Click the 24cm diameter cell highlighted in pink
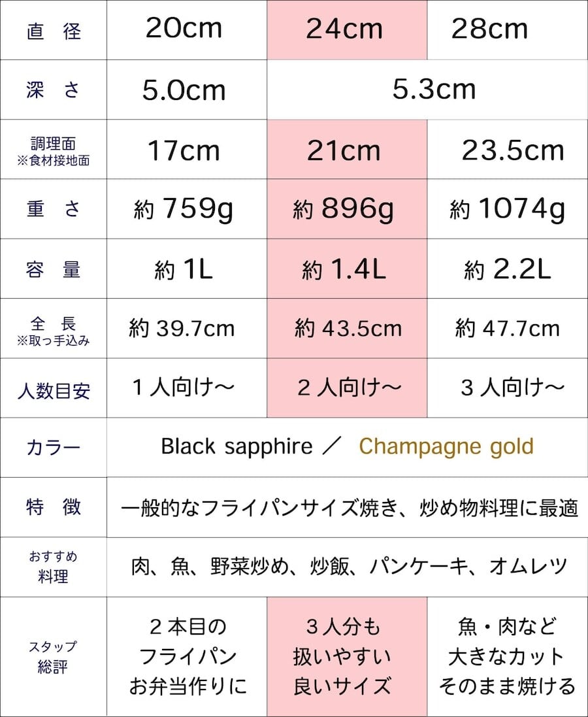Screen dimensions: 588x717 pos(346,30)
